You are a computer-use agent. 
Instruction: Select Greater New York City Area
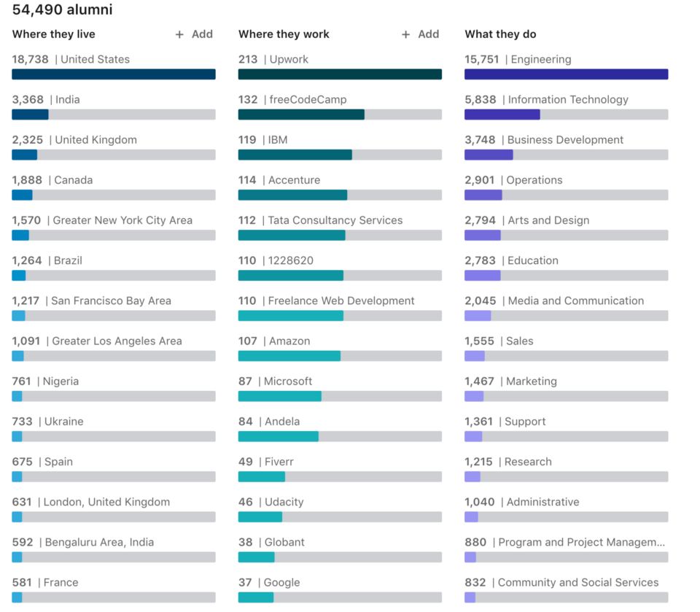[x=113, y=234]
